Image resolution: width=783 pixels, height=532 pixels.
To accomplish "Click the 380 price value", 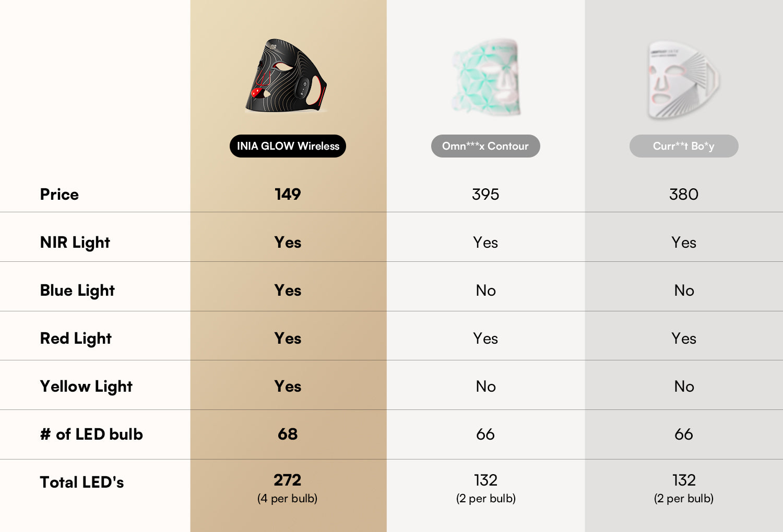I will point(684,195).
